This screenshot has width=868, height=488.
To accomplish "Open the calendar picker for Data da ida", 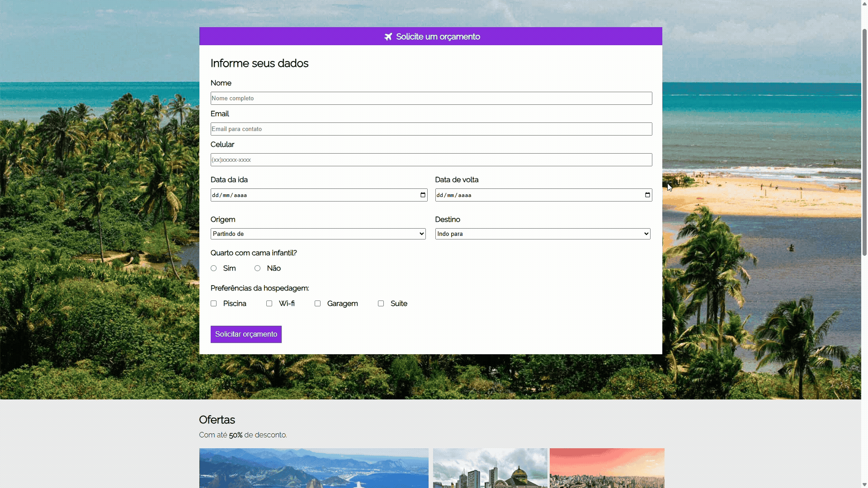I will point(423,195).
